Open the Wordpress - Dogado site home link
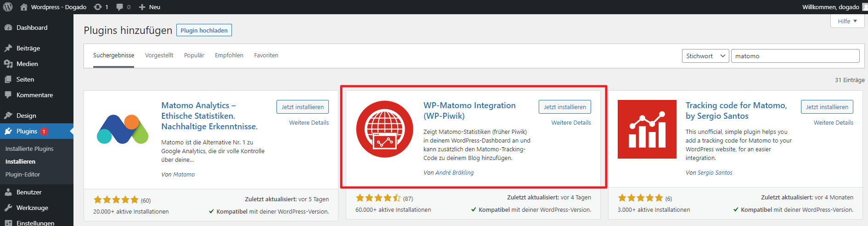The height and width of the screenshot is (226, 868). point(53,7)
